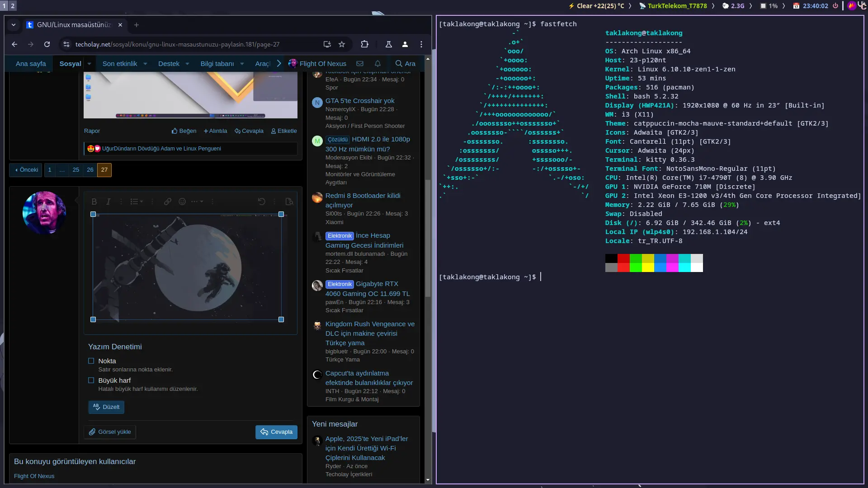Click the red swatch in terminal palette
This screenshot has height=488, width=868.
tap(623, 258)
